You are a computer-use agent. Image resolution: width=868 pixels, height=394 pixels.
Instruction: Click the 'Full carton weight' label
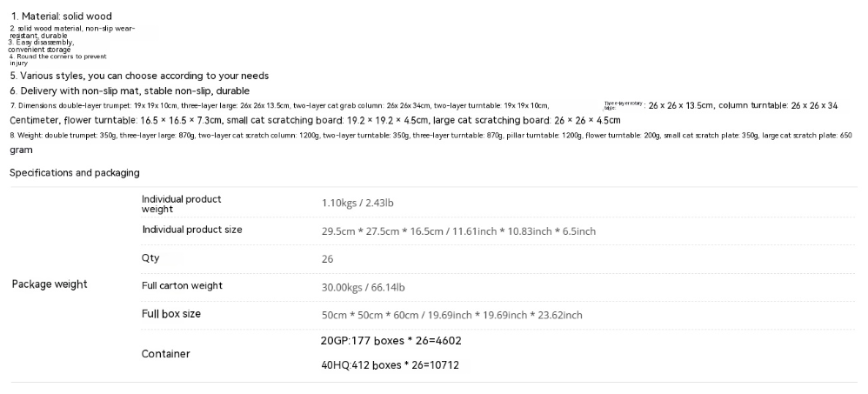tap(182, 285)
